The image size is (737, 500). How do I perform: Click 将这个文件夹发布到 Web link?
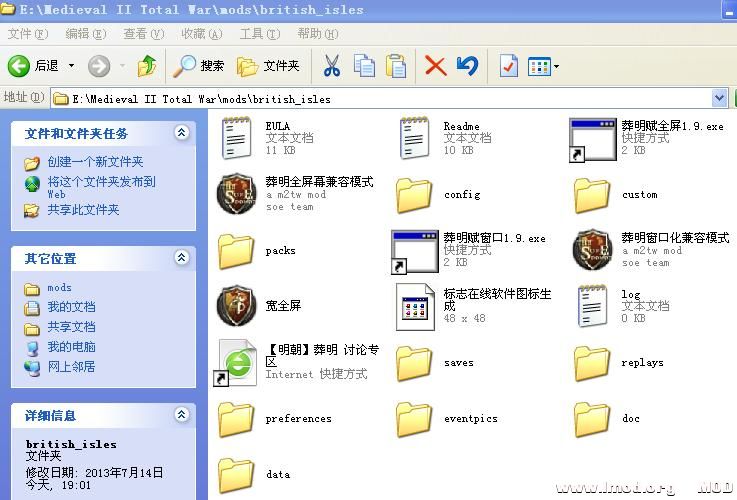click(101, 187)
